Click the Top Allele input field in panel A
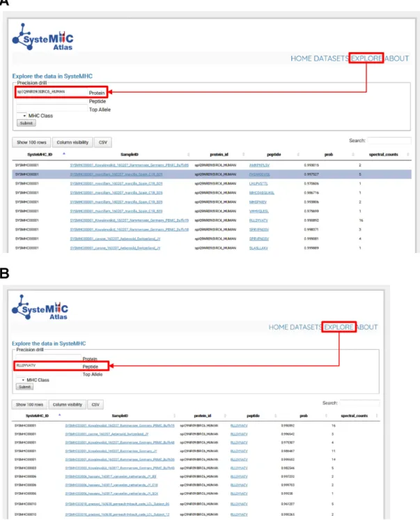420x520 pixels. (x=52, y=108)
